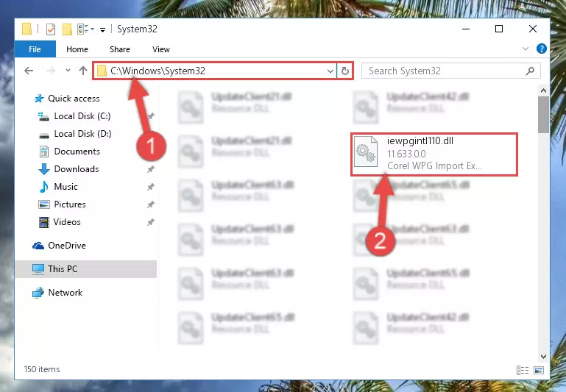Click the Downloads blue arrow icon
566x392 pixels.
[44, 169]
